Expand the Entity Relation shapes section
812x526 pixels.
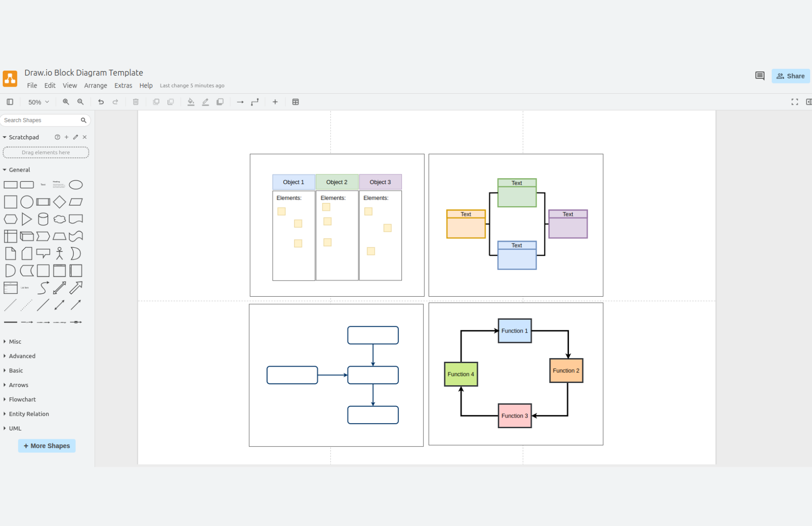[29, 414]
